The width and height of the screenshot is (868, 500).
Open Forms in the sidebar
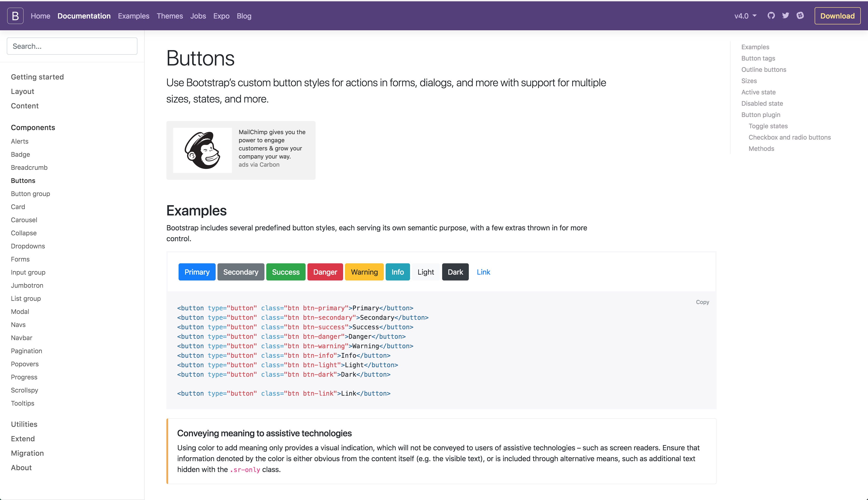20,259
